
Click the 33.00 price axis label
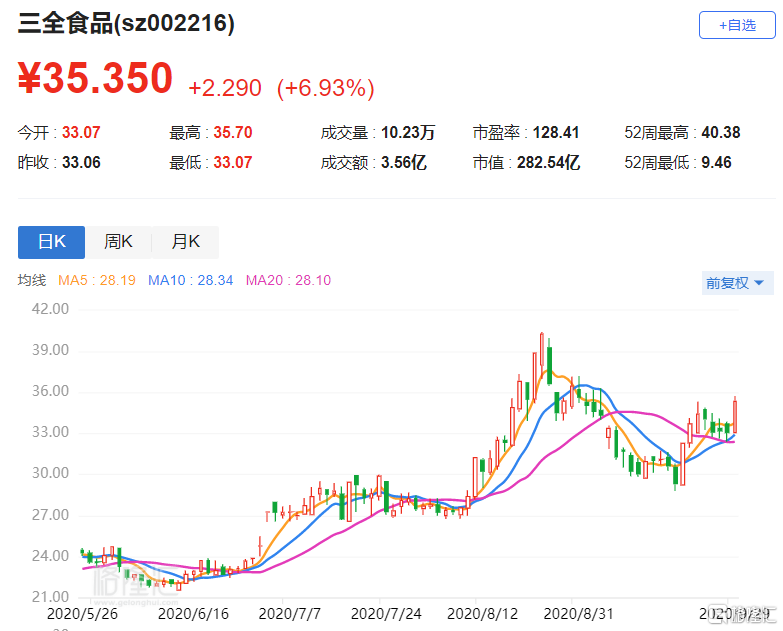pos(50,432)
